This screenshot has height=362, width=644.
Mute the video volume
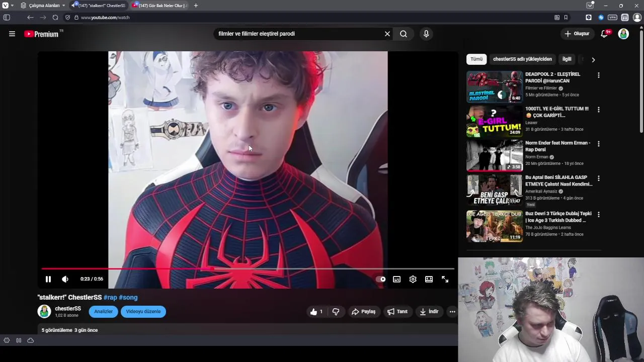tap(65, 279)
